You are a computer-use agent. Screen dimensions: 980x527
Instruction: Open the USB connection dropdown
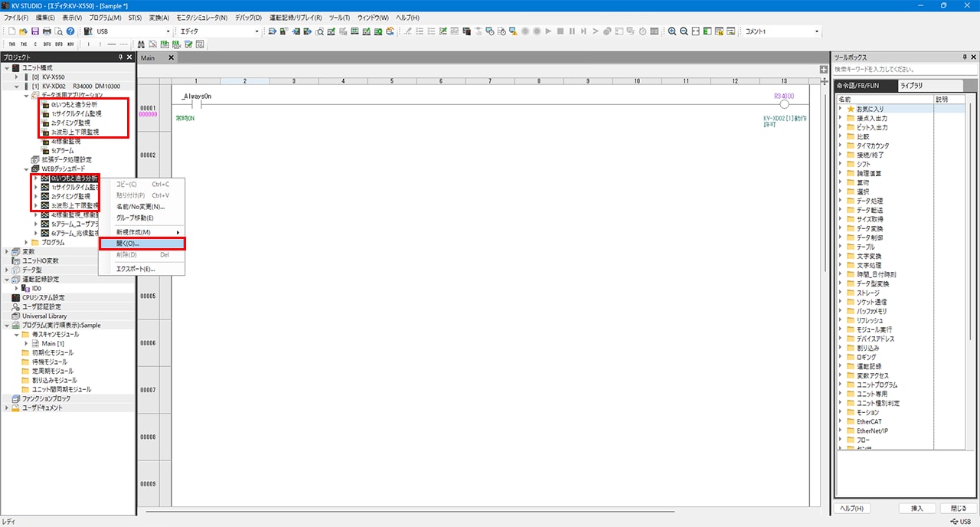(168, 31)
